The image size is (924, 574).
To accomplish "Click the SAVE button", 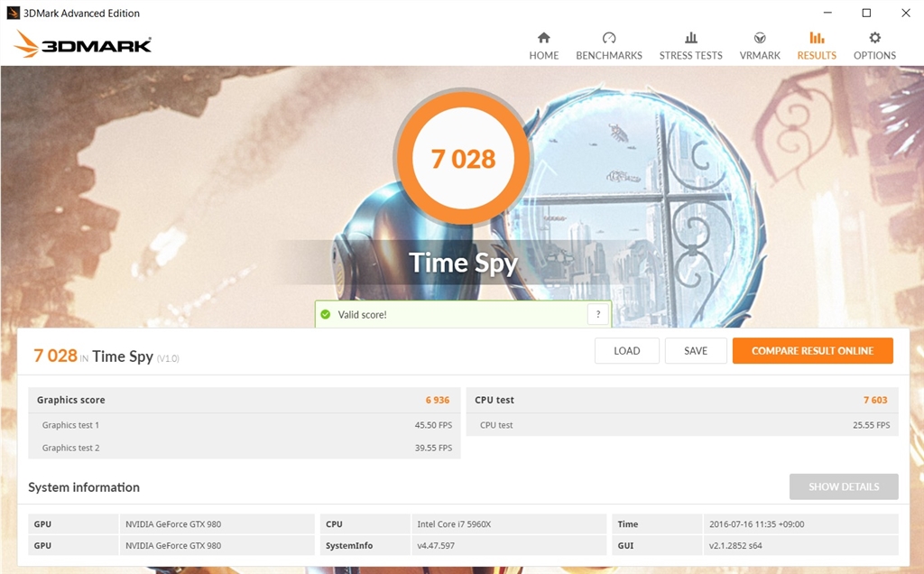I will [x=696, y=351].
